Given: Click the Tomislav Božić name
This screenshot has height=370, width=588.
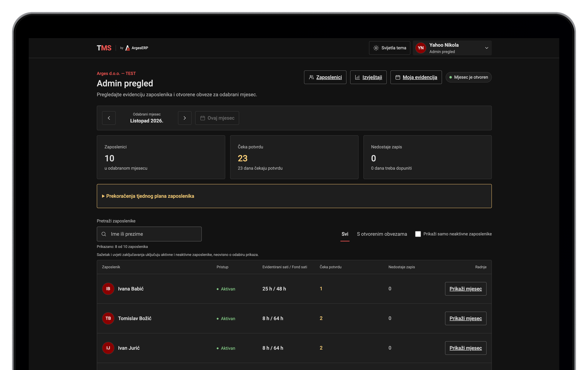Looking at the screenshot, I should coord(135,318).
